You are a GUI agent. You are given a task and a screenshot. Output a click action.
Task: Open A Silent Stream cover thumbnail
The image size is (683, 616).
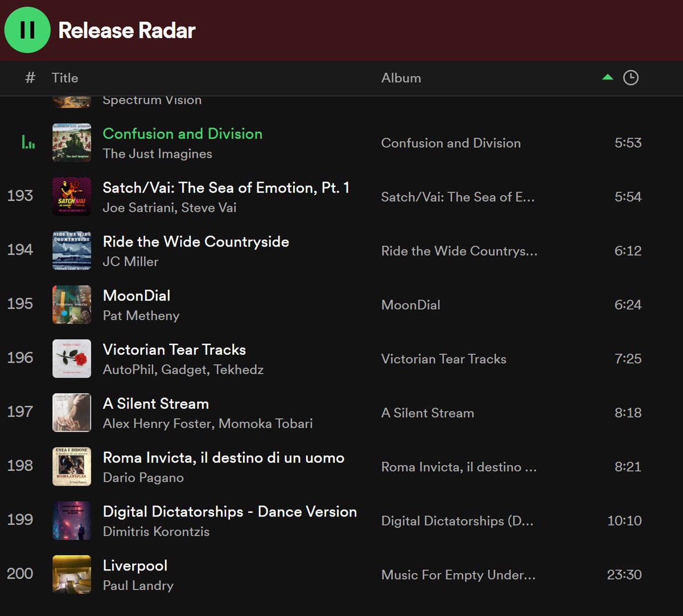[x=72, y=413]
